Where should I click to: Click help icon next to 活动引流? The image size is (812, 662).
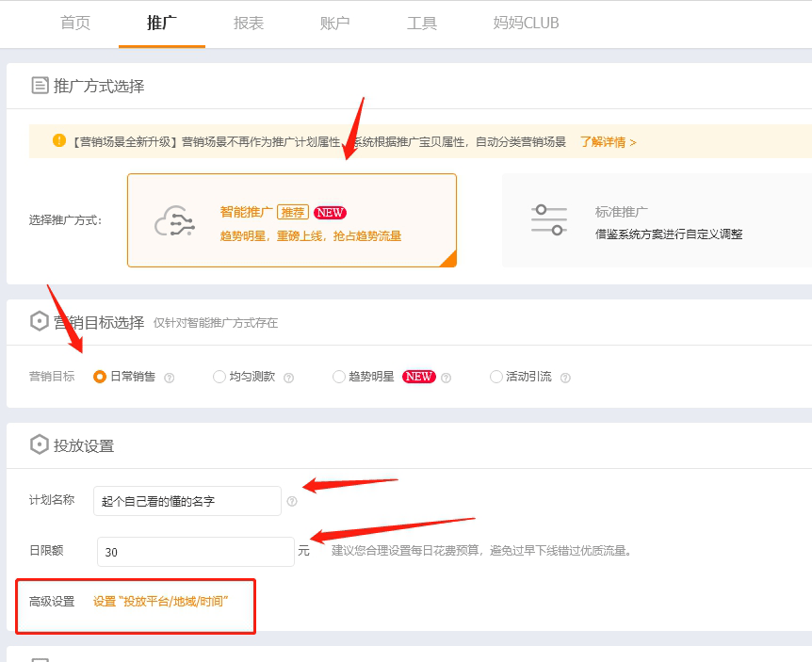pos(565,378)
